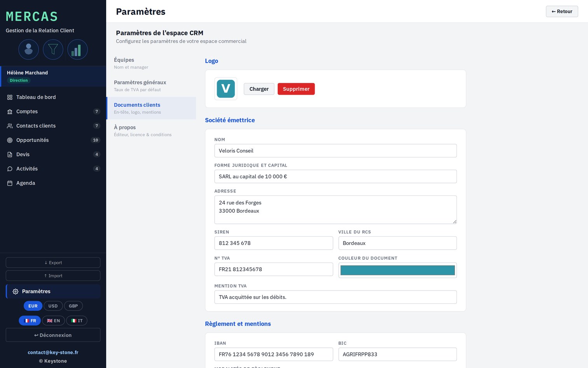Switch currency to USD
Screen dimensions: 588x368
[x=53, y=306]
